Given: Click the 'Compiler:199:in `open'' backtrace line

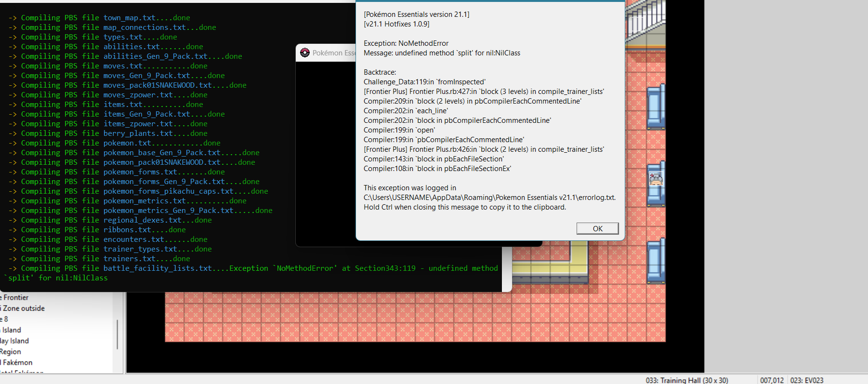Looking at the screenshot, I should pyautogui.click(x=399, y=130).
